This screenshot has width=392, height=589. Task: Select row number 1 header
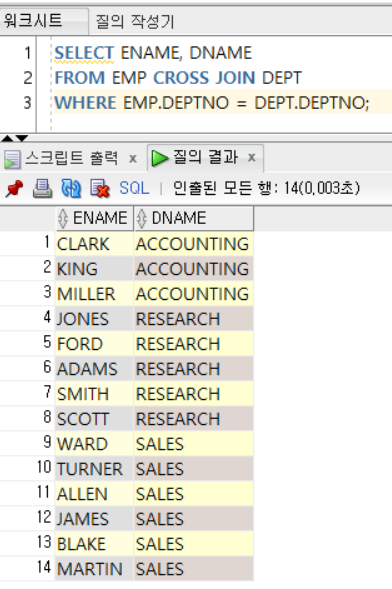tap(27, 243)
